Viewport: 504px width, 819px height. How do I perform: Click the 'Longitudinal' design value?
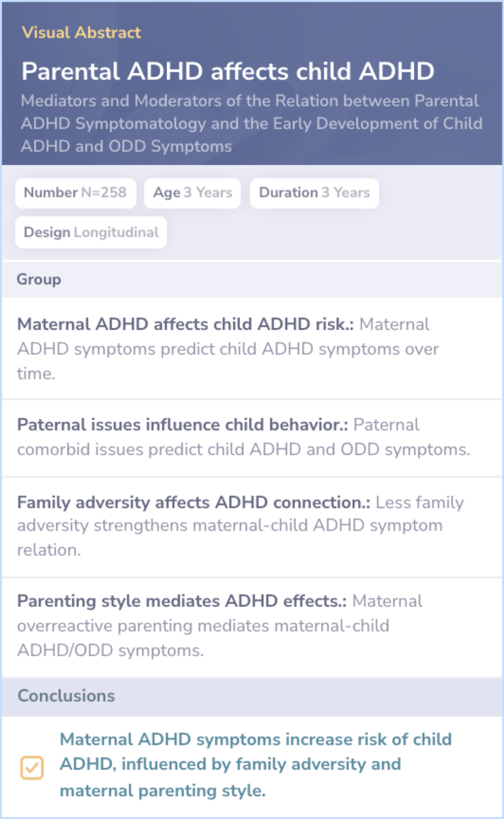coord(116,232)
